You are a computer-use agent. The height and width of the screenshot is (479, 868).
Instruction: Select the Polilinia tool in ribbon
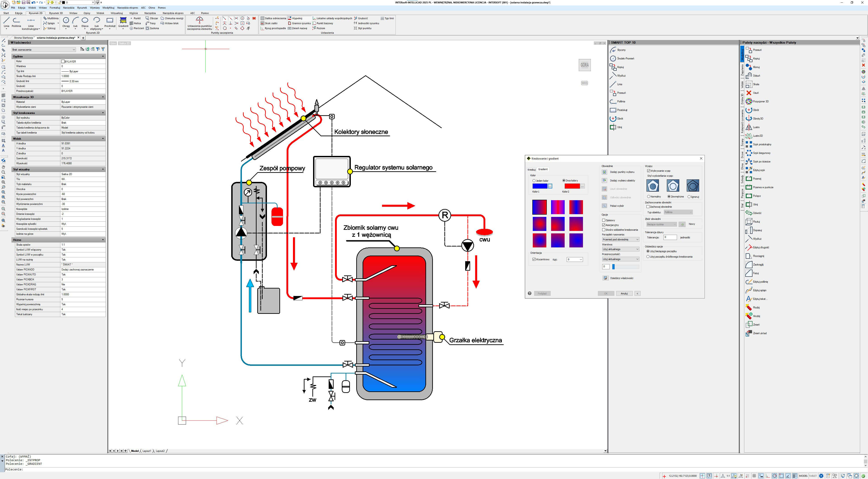pos(16,22)
